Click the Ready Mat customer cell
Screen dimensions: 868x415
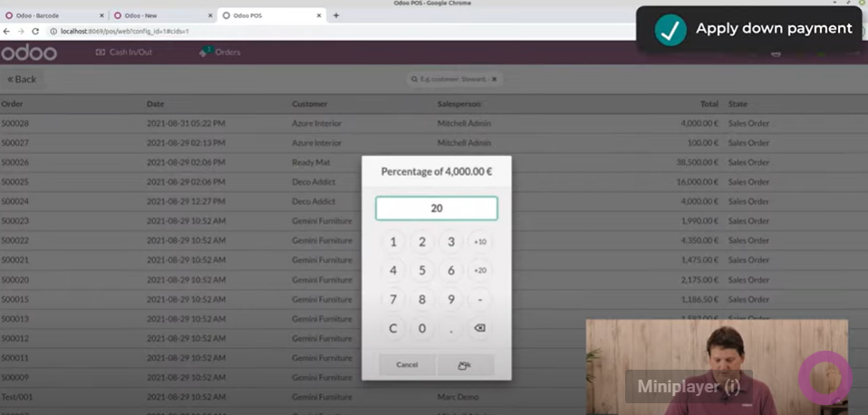click(x=311, y=163)
